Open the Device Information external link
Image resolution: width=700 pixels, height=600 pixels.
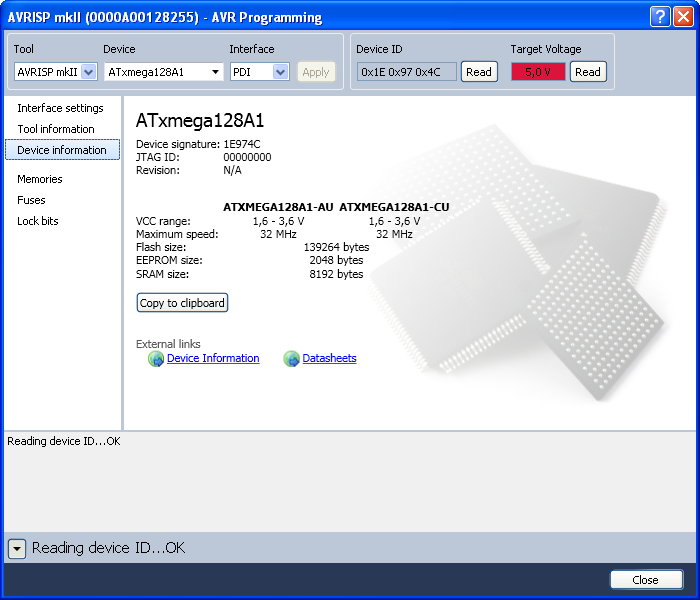click(213, 358)
